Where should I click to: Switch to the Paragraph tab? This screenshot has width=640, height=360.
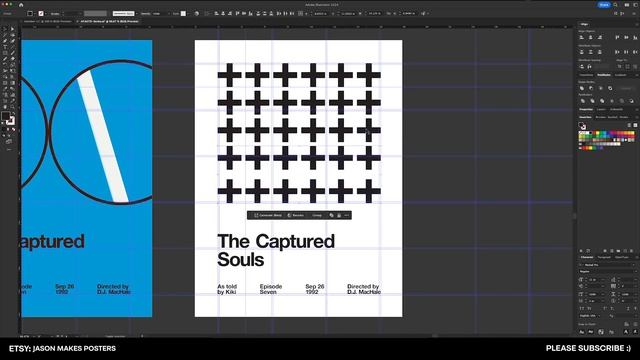coord(604,257)
